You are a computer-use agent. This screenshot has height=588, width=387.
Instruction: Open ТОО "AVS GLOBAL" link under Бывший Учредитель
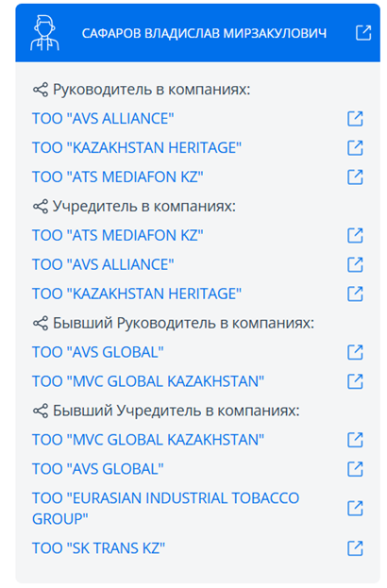coord(98,469)
